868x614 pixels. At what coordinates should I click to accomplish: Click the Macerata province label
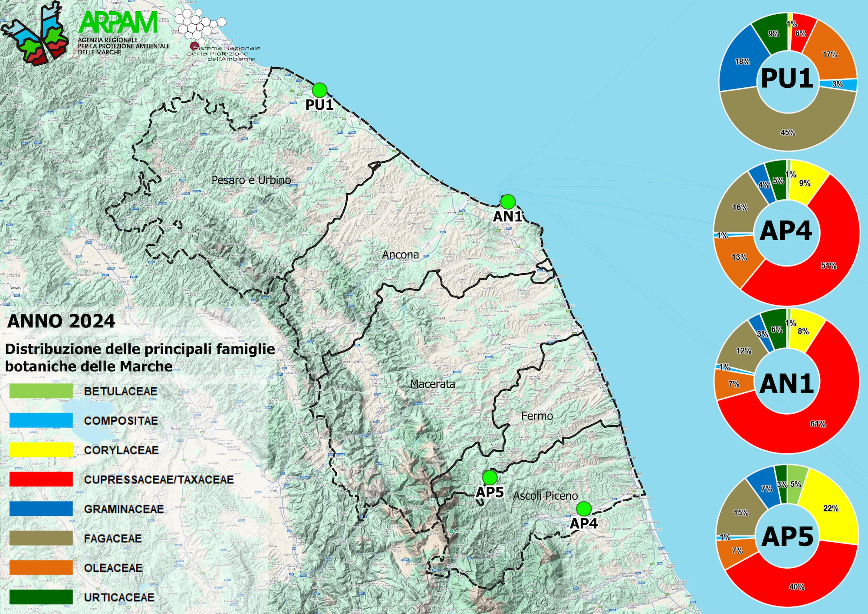pos(433,384)
